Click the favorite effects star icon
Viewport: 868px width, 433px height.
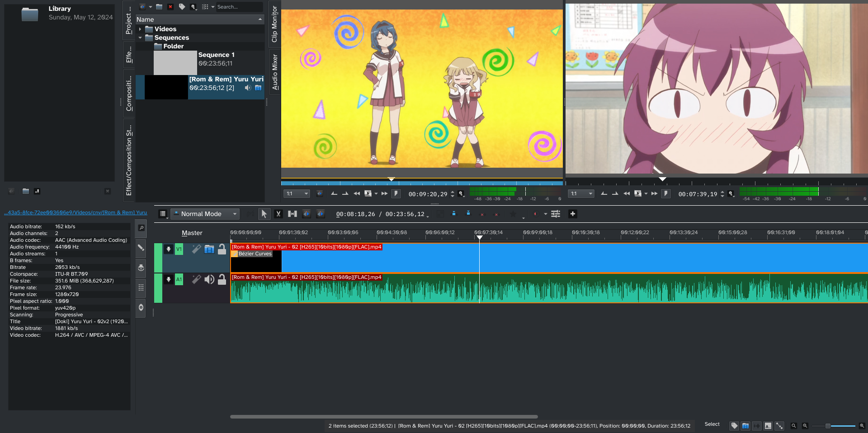tap(513, 214)
